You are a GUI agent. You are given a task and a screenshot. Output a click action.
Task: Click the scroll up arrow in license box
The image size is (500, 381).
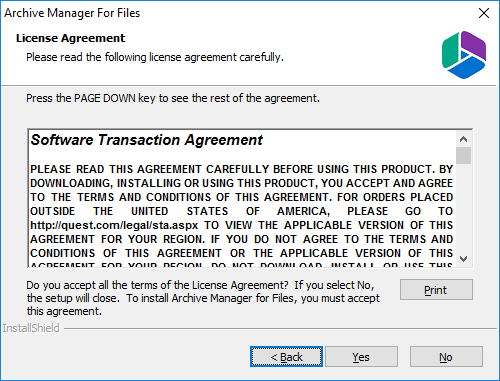click(463, 139)
